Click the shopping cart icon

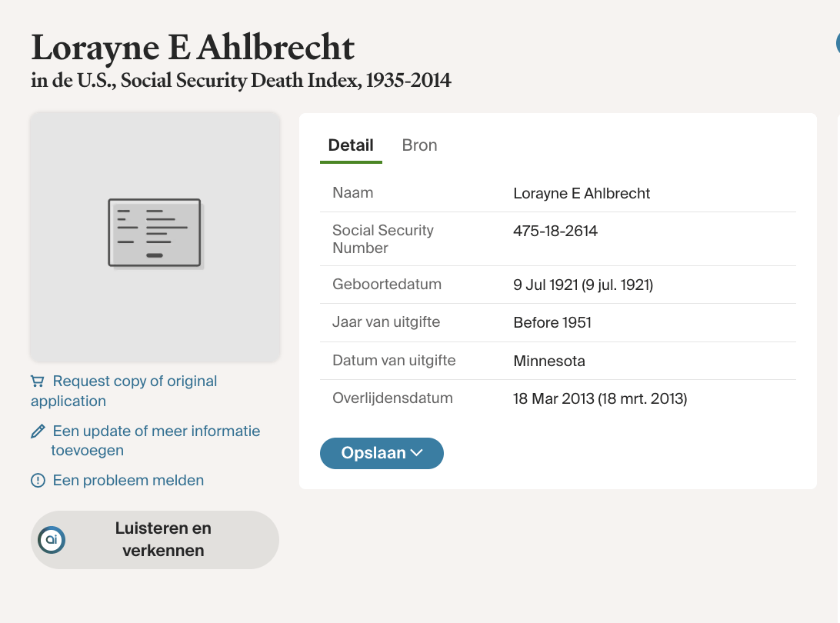click(37, 381)
